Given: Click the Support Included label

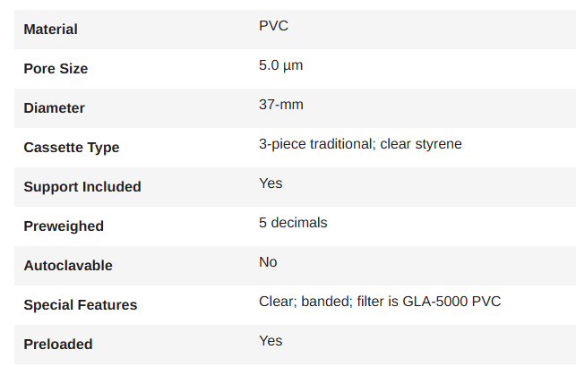Looking at the screenshot, I should (82, 187).
